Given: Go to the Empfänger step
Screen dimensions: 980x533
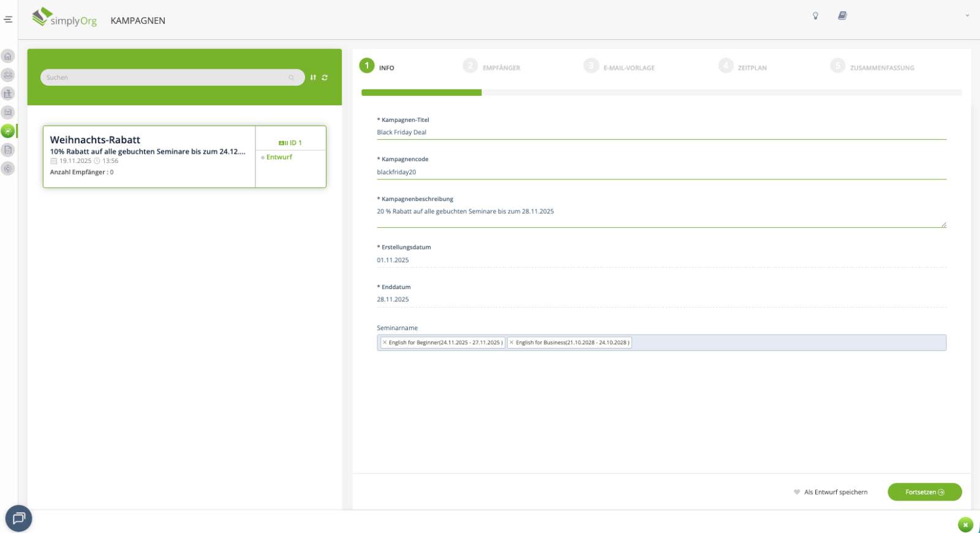Looking at the screenshot, I should [500, 68].
